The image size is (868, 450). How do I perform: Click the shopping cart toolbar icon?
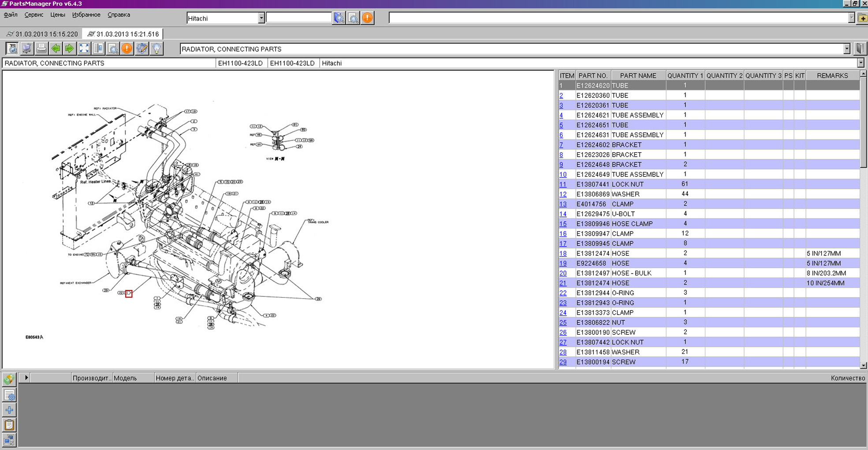coord(26,49)
